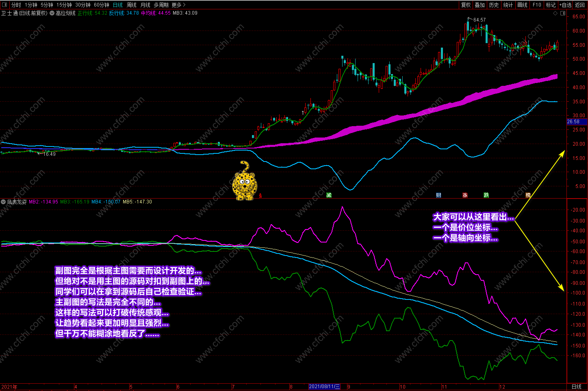
Task: Open the 凤表龙姿 sub-indicator dropdown arrow
Action: pyautogui.click(x=3, y=202)
